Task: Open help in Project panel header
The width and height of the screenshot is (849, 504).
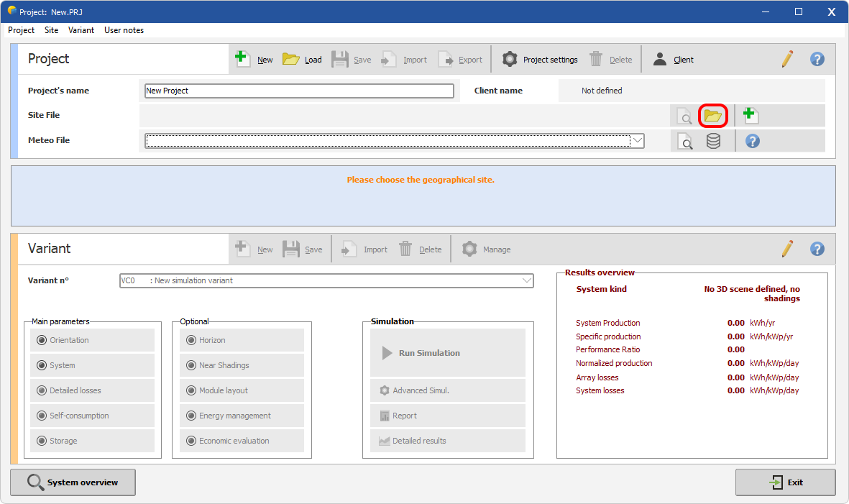Action: pos(817,59)
